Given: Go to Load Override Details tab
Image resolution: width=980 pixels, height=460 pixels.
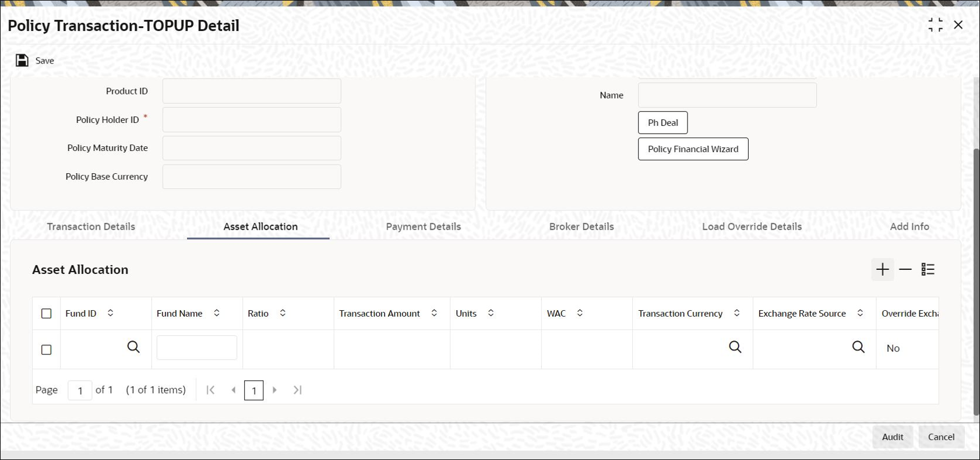Looking at the screenshot, I should pyautogui.click(x=752, y=227).
